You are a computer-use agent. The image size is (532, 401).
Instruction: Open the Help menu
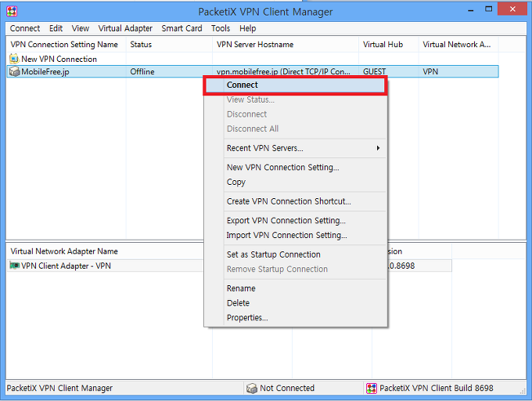point(248,28)
